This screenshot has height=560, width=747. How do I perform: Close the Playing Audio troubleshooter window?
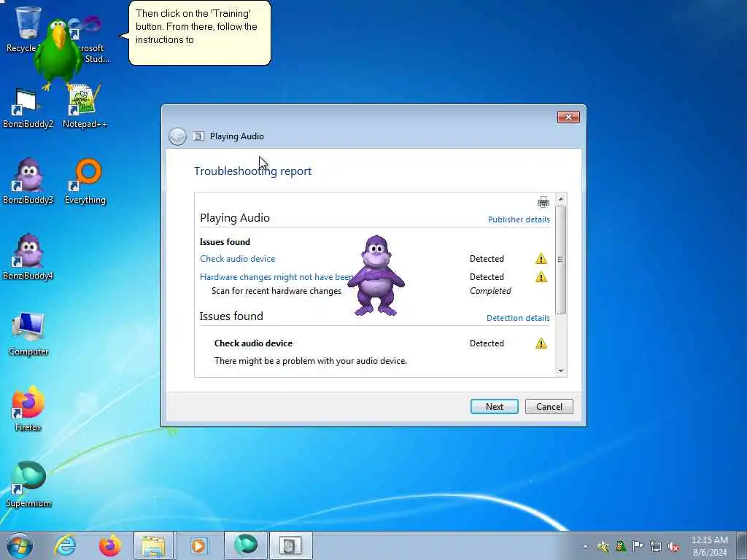coord(568,117)
